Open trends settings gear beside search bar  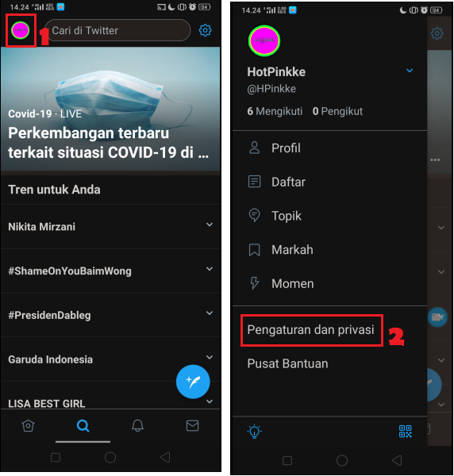(206, 30)
